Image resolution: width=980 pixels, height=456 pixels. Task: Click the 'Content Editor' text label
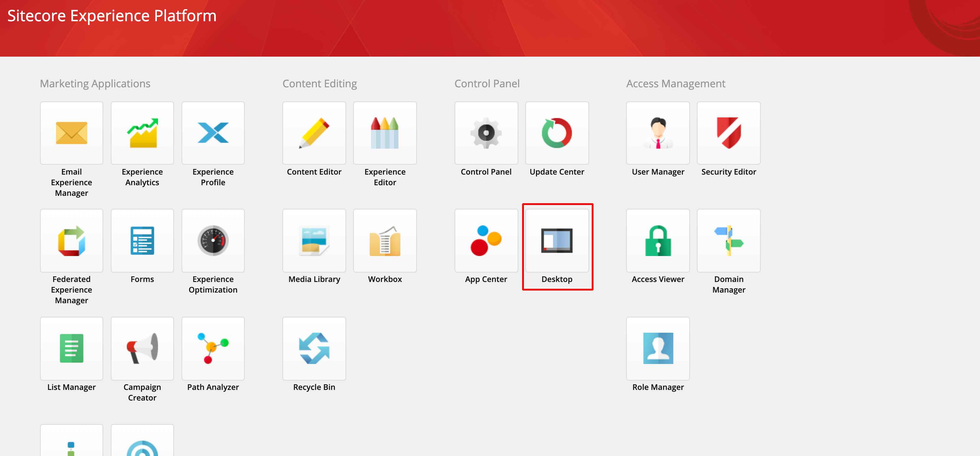pos(314,172)
